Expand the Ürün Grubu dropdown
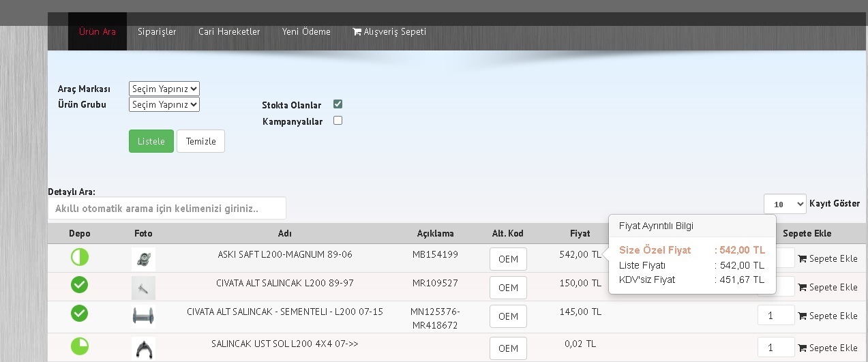 pos(164,104)
